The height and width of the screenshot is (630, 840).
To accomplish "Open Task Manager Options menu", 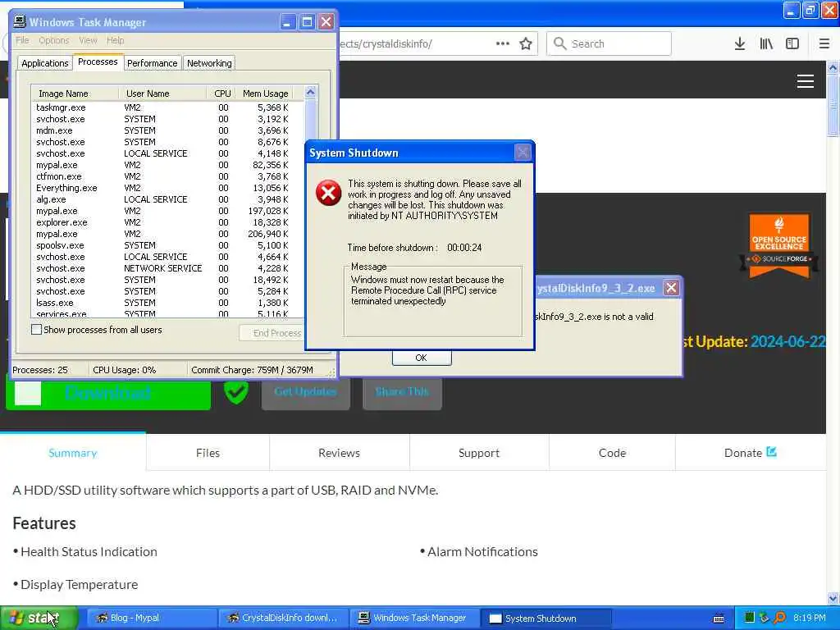I will coord(53,40).
